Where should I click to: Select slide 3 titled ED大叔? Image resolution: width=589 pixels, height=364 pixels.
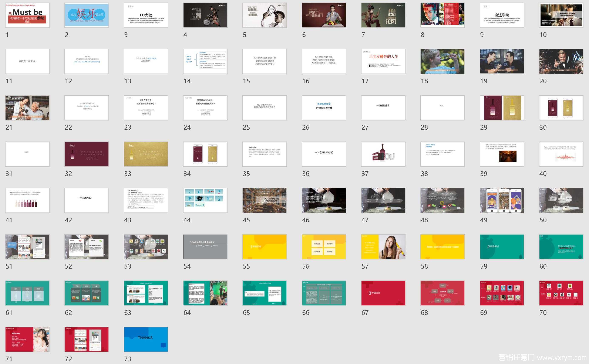[146, 15]
